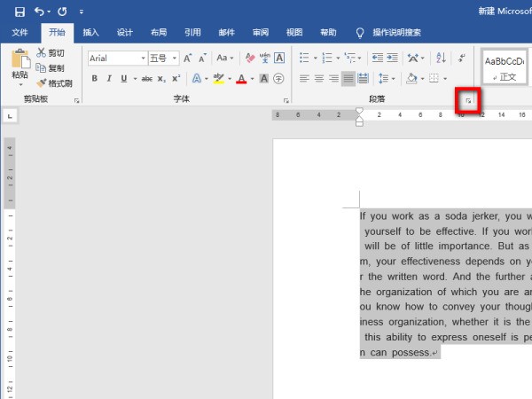
Task: Click the Cut (剪切) scissors icon
Action: click(x=42, y=53)
